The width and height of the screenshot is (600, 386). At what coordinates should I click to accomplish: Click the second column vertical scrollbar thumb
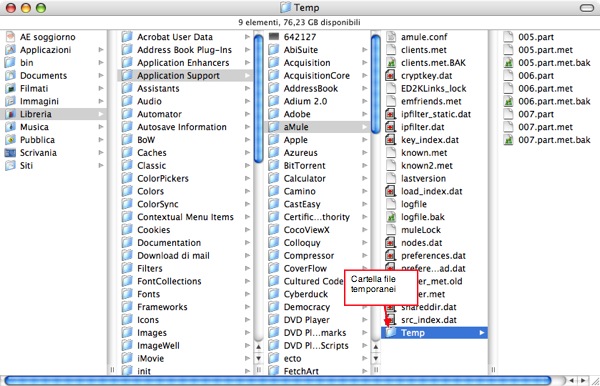tap(259, 98)
